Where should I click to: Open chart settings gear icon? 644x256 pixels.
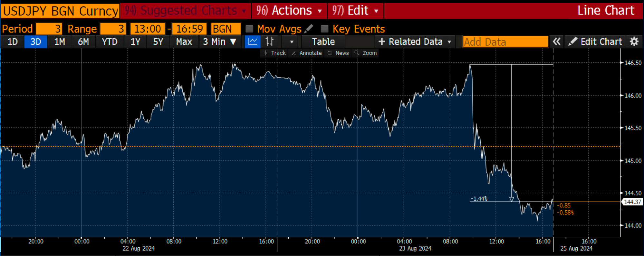[634, 42]
